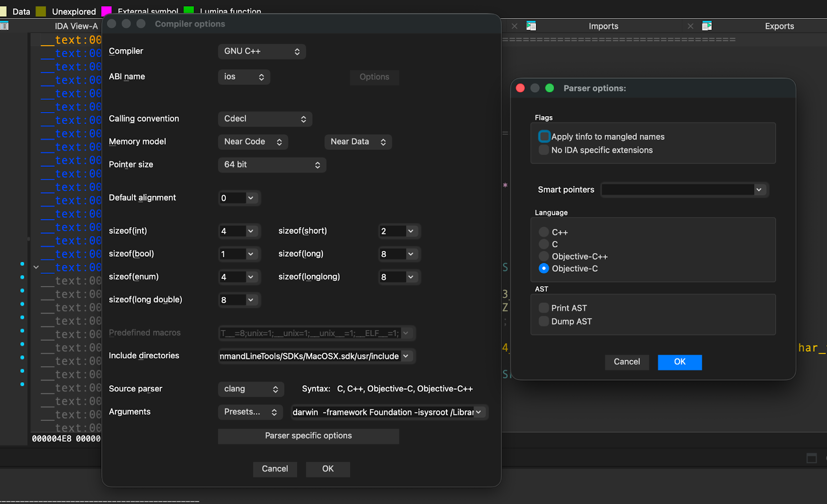827x504 pixels.
Task: Click the 000004E8 address status text
Action: pos(52,438)
